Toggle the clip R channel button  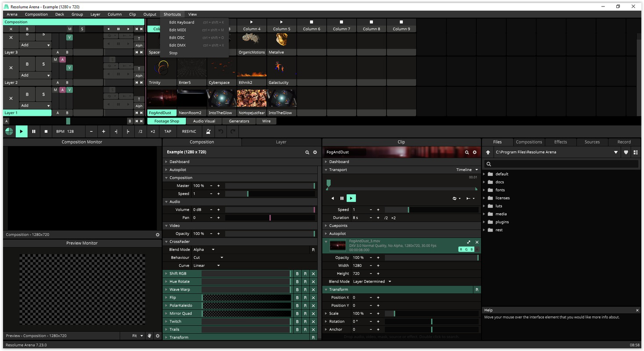[462, 249]
